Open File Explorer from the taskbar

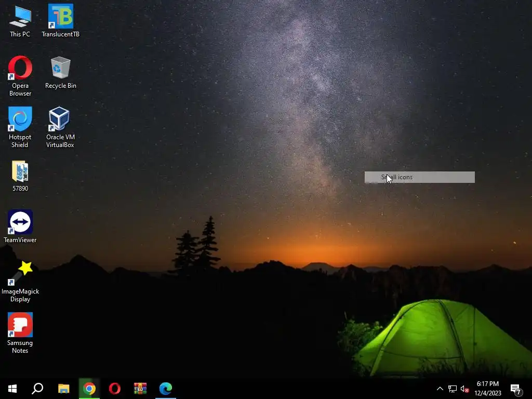[63, 389]
